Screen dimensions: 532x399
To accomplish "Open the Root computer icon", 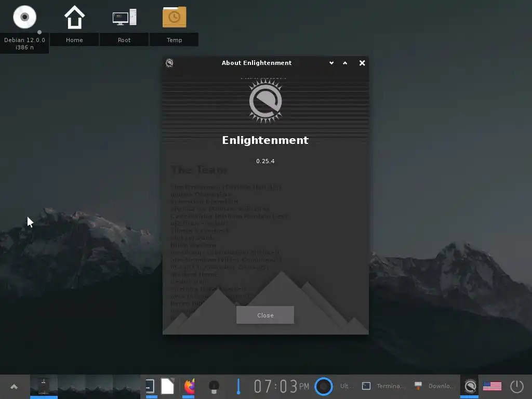I will pos(124,17).
